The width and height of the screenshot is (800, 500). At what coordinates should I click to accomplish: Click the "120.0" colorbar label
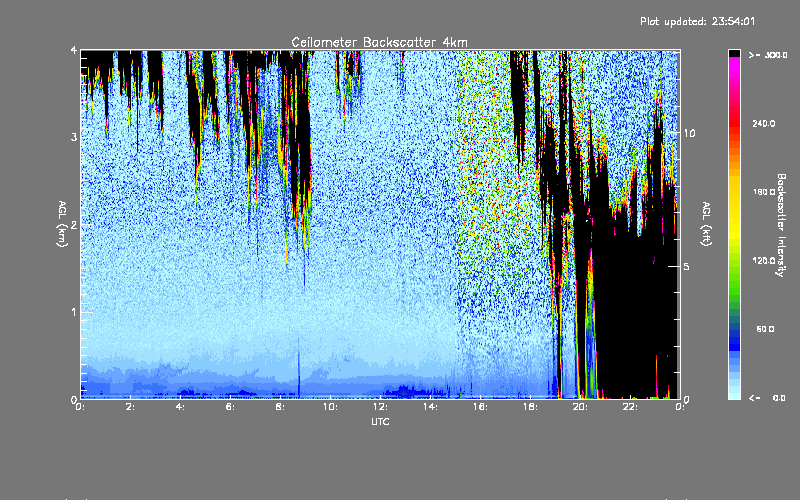pos(764,260)
